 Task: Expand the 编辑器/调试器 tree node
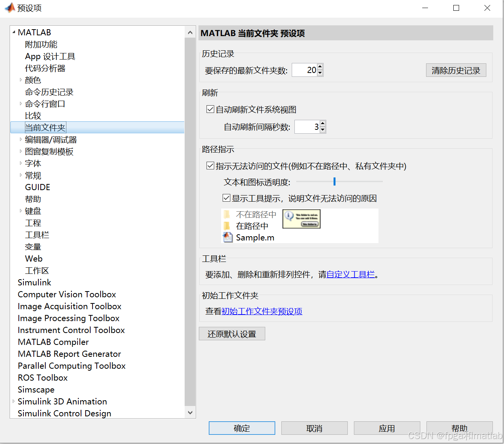click(x=21, y=139)
